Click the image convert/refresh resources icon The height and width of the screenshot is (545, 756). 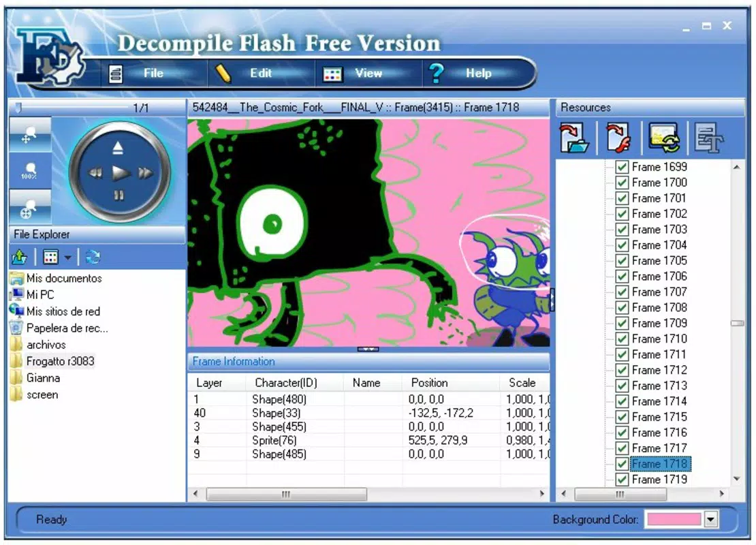(664, 138)
